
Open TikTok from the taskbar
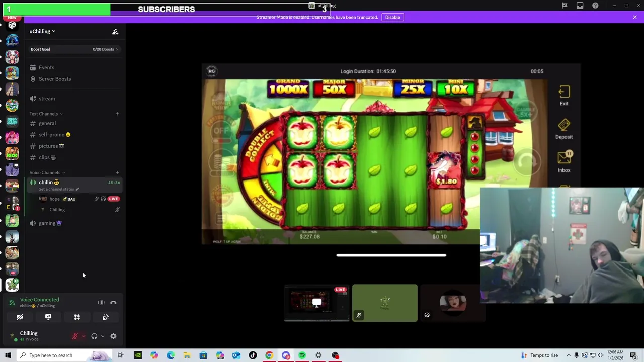click(253, 355)
